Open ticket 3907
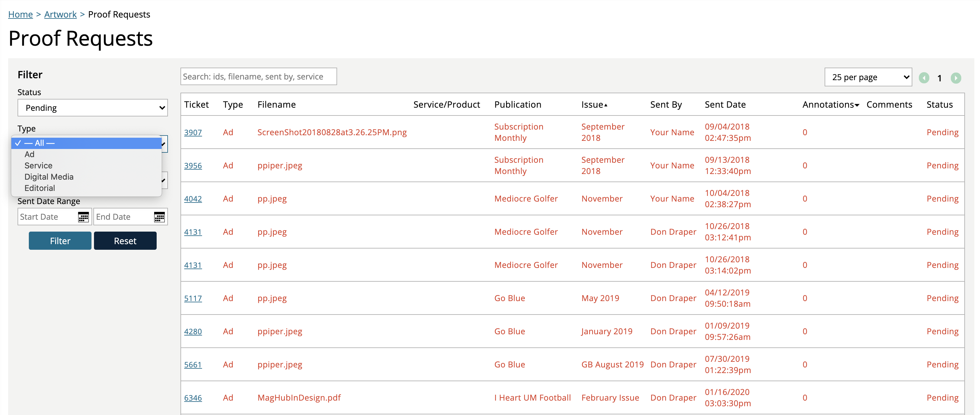The width and height of the screenshot is (980, 415). coord(193,132)
